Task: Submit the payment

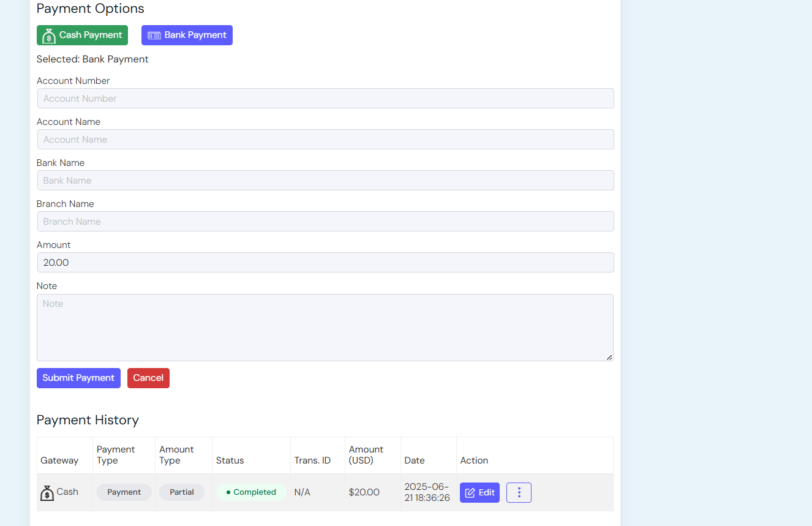Action: 78,378
